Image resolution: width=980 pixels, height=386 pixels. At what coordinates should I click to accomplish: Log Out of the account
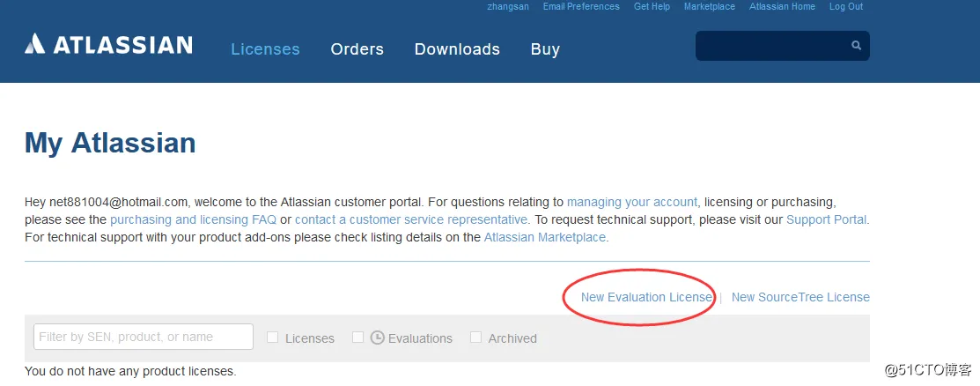pos(846,6)
